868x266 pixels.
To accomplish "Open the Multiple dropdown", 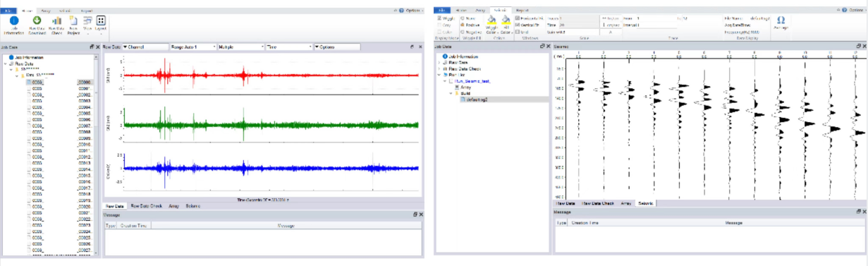I will (240, 47).
